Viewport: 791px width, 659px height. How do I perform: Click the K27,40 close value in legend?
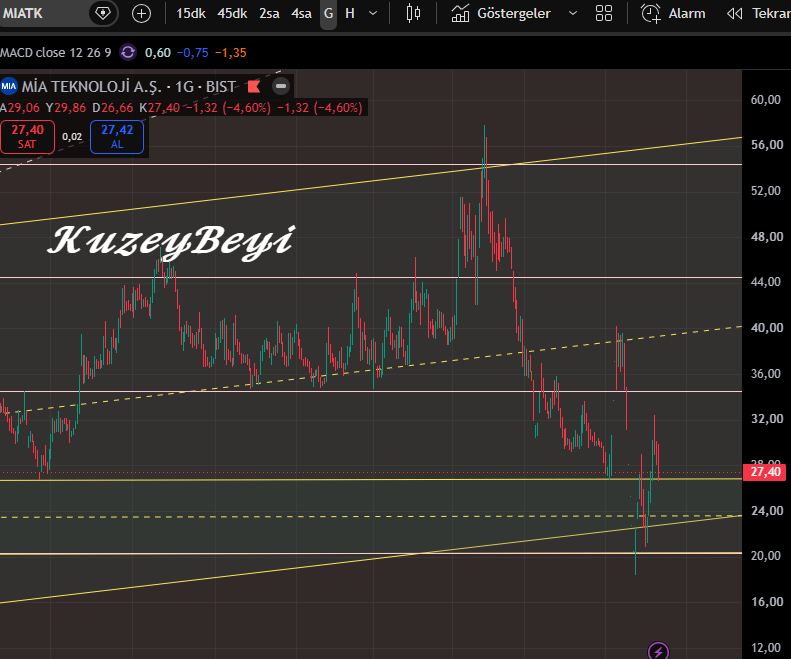(x=159, y=107)
